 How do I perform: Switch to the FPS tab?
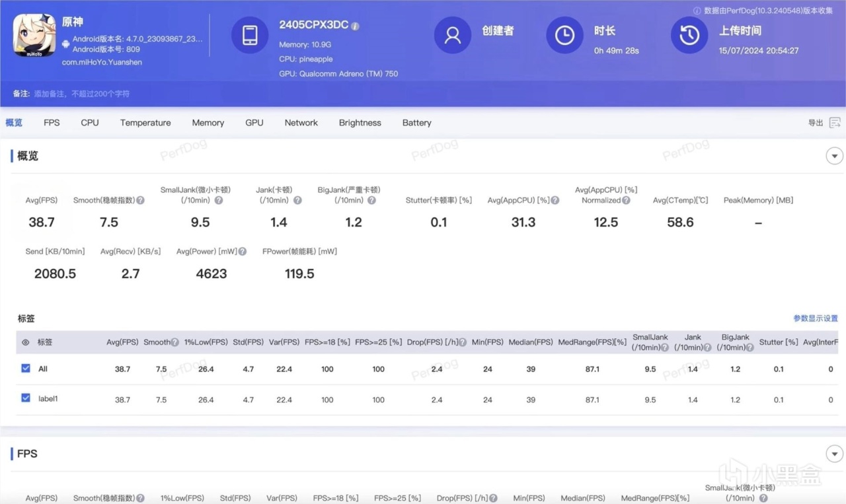pyautogui.click(x=52, y=123)
